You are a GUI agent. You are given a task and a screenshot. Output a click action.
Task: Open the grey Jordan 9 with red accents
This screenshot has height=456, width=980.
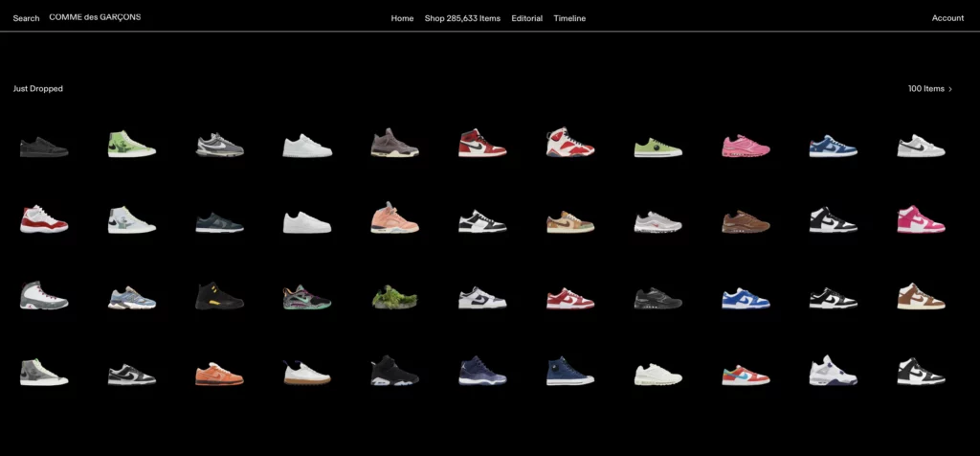(44, 295)
